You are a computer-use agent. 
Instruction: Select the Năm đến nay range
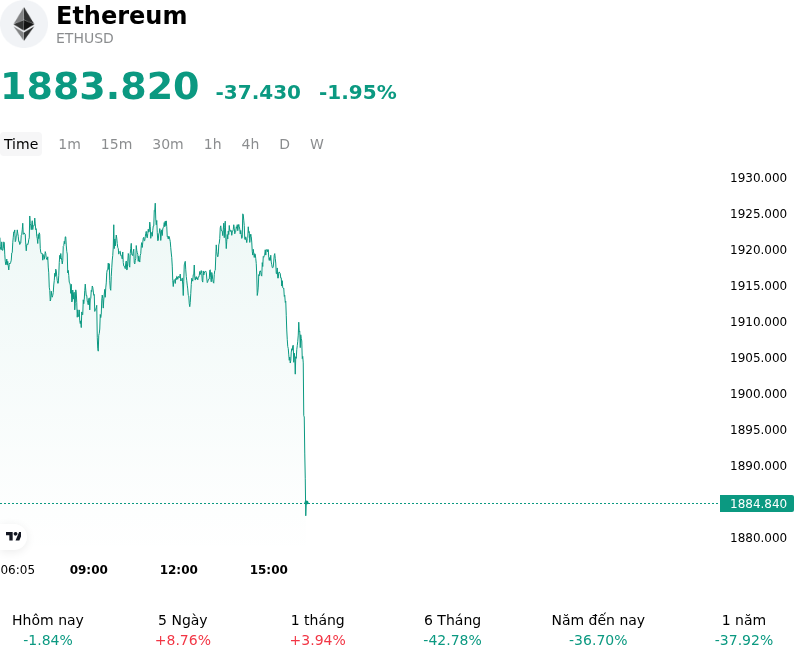(598, 629)
